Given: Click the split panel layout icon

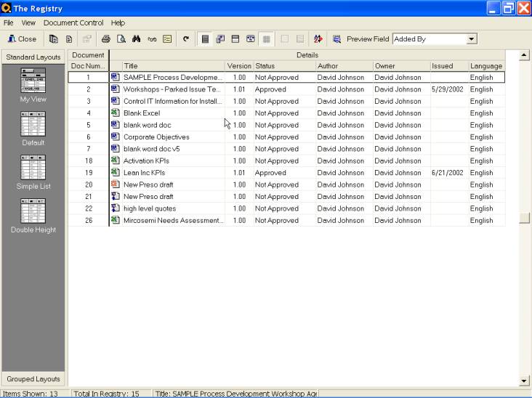Looking at the screenshot, I should coord(235,39).
